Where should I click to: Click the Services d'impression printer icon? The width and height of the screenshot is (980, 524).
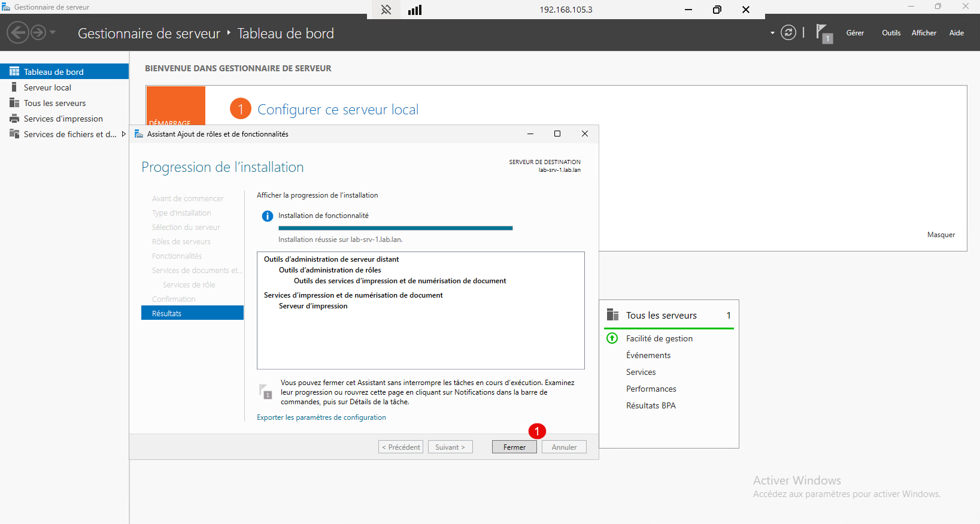click(14, 119)
